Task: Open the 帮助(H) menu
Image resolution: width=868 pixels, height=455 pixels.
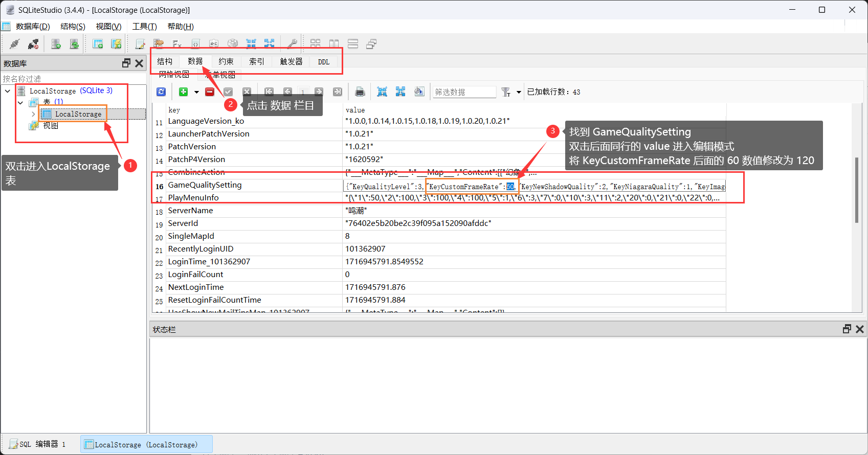Action: (181, 27)
